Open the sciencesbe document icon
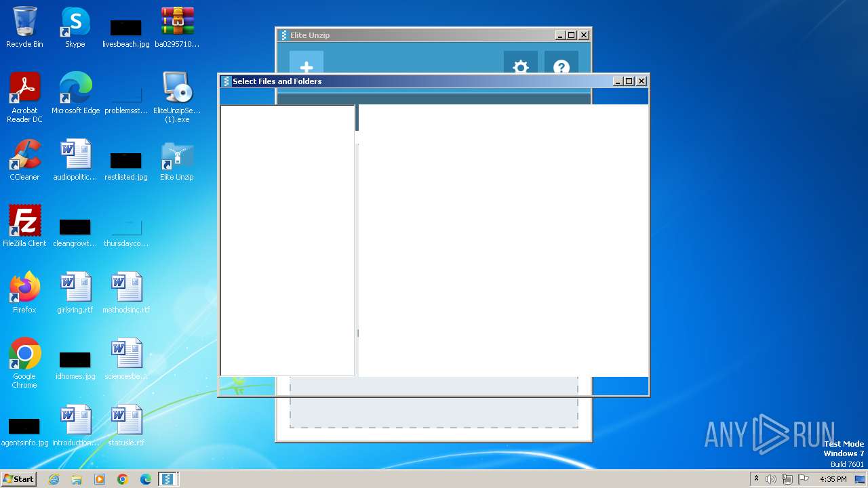Image resolution: width=868 pixels, height=488 pixels. [x=126, y=359]
